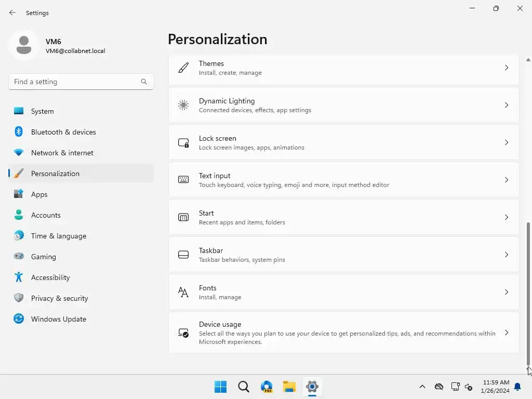
Task: Open Time & language category
Action: [x=81, y=235]
